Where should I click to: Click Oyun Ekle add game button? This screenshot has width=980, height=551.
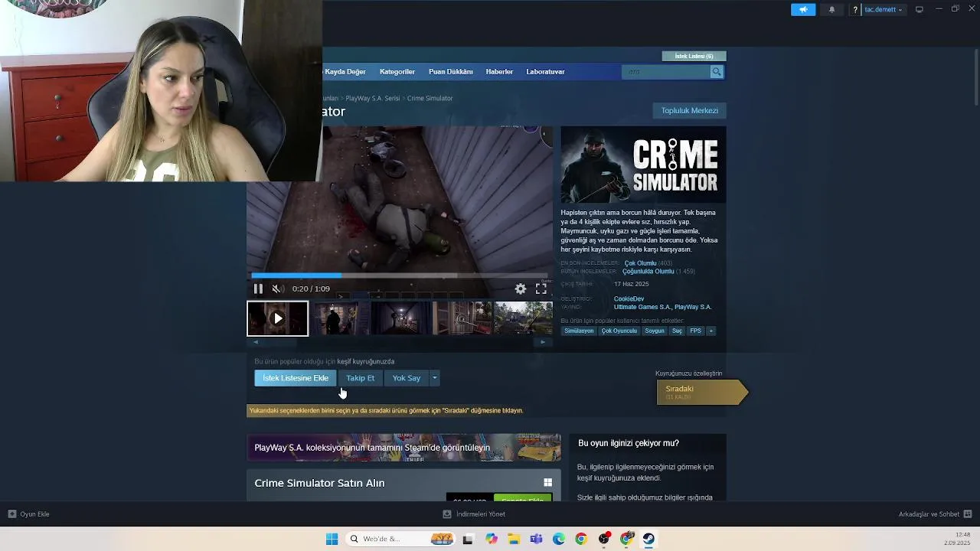coord(28,514)
